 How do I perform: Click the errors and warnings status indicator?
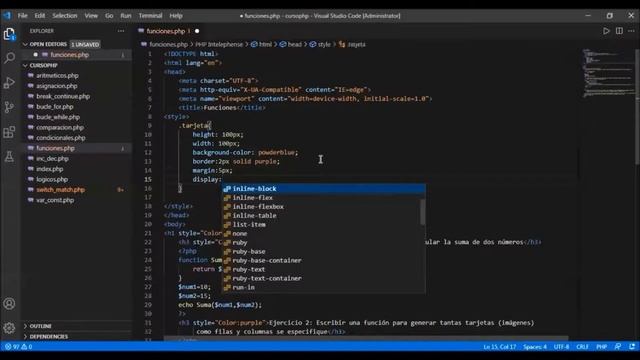tap(18, 347)
